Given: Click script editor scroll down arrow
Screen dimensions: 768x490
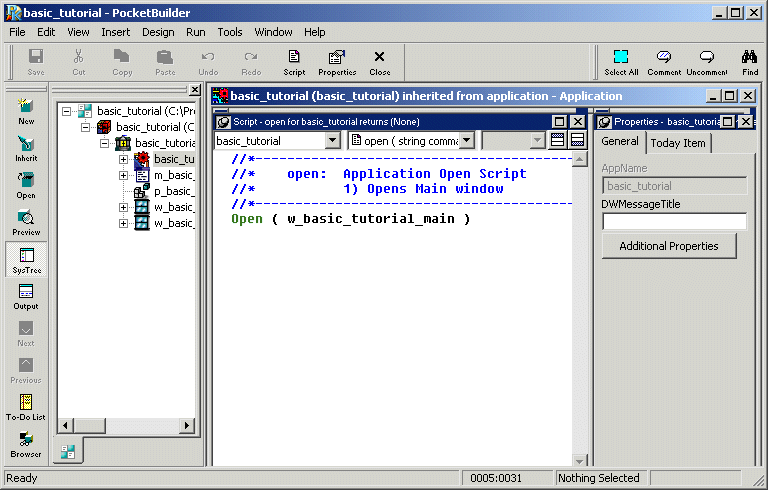Looking at the screenshot, I should [579, 461].
